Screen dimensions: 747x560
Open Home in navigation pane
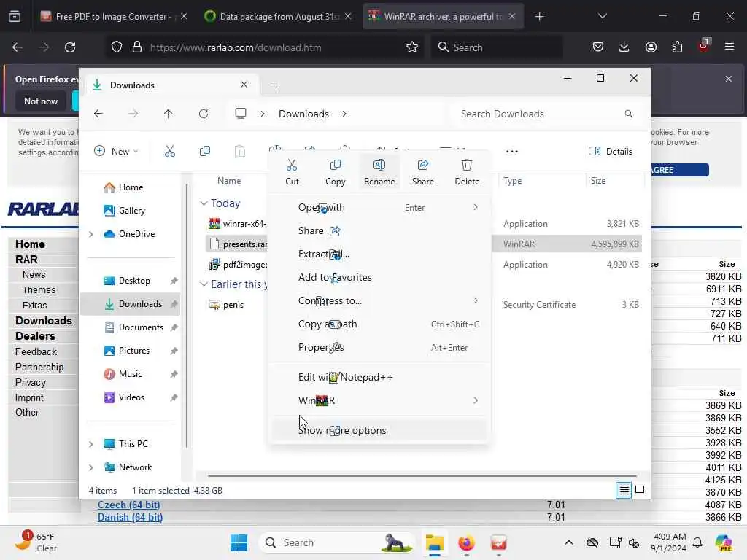click(x=131, y=187)
